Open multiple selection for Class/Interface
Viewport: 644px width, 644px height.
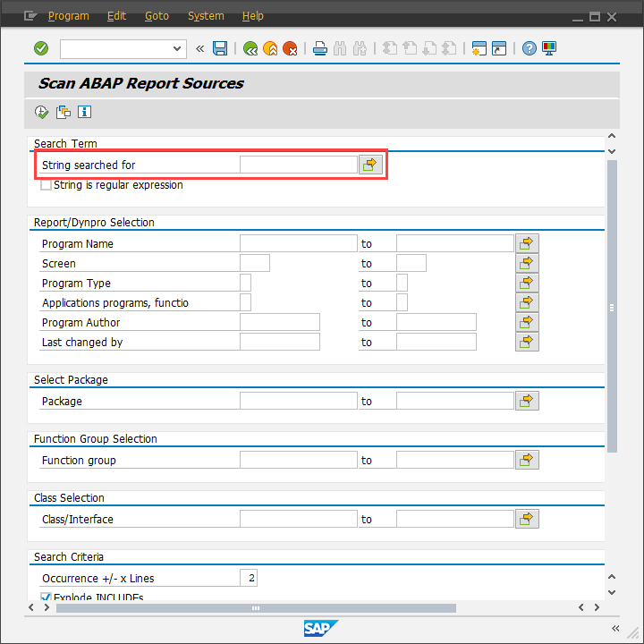pos(527,519)
